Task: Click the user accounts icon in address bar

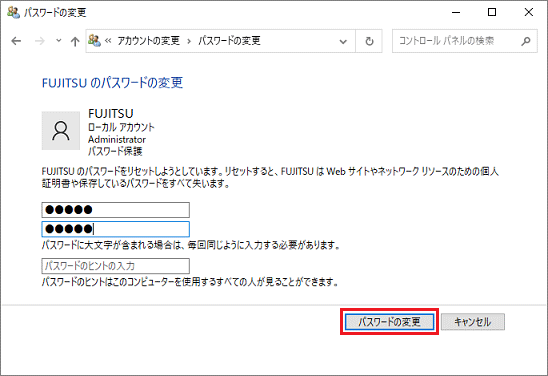Action: coord(94,41)
